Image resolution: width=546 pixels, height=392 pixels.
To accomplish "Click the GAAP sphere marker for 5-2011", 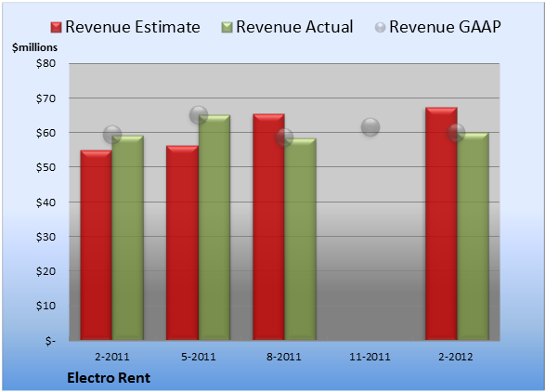I will (199, 114).
